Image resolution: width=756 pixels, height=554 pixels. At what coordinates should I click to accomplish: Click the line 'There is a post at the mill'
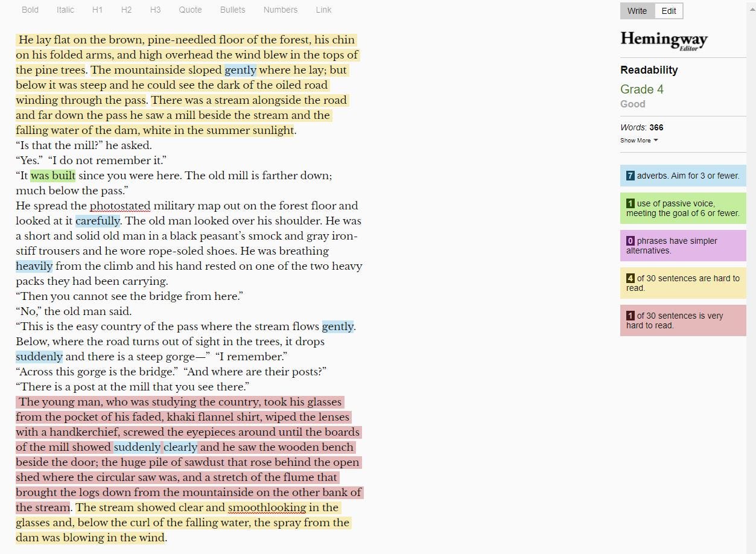(133, 387)
